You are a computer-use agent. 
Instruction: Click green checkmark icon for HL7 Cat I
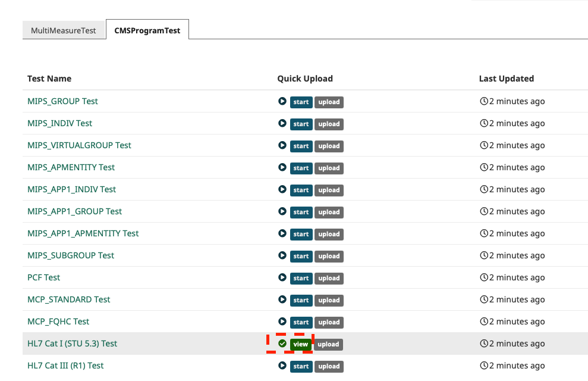[282, 343]
